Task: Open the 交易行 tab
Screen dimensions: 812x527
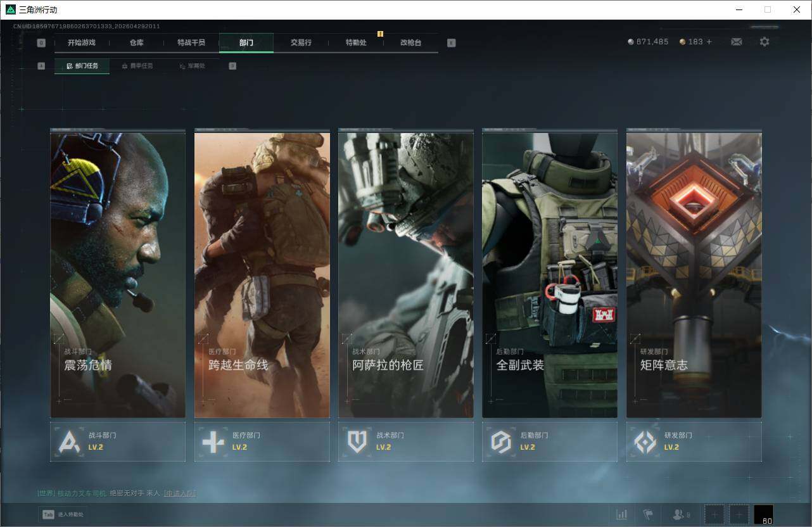Action: click(x=301, y=42)
